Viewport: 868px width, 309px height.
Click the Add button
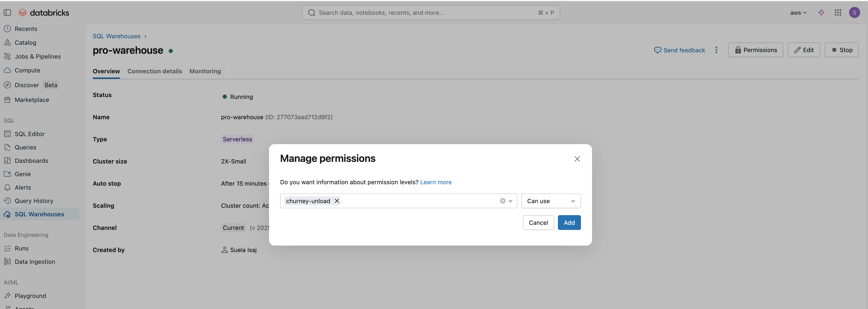point(569,223)
